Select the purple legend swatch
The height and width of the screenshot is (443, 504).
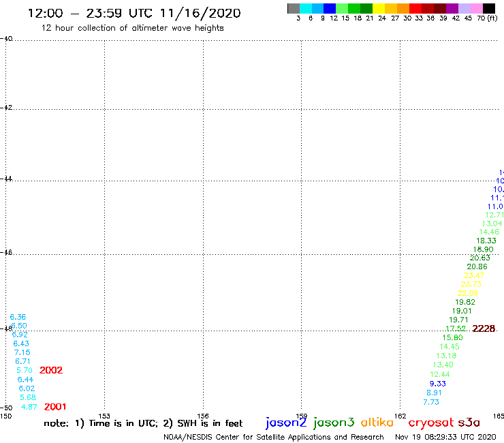tap(452, 8)
